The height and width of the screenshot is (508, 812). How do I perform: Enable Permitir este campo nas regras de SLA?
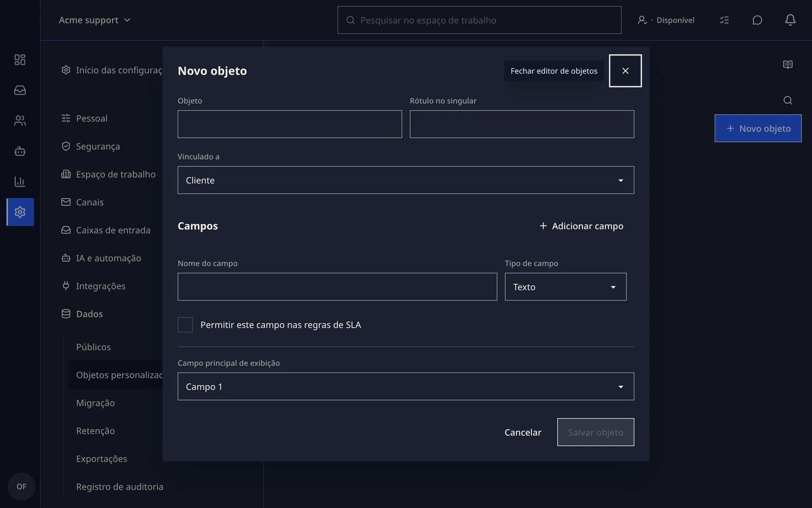185,325
